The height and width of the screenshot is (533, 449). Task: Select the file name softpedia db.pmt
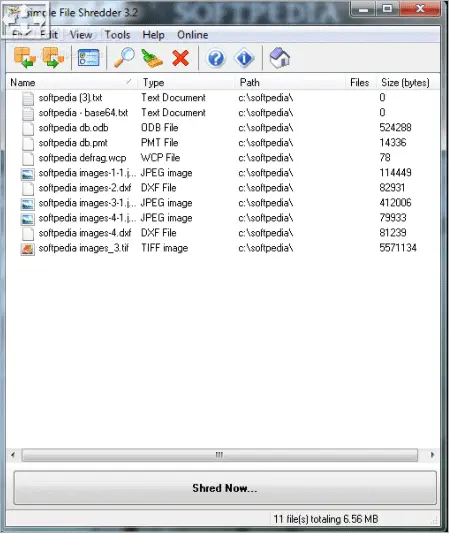[73, 143]
